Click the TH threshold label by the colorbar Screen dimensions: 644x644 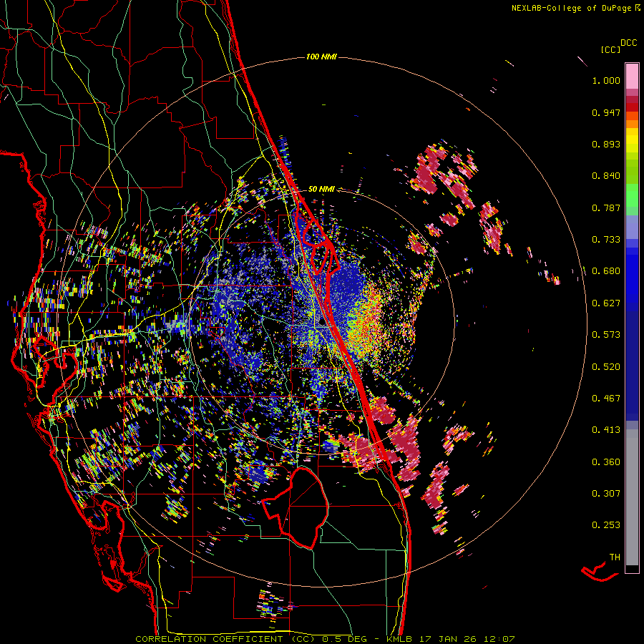[x=615, y=557]
